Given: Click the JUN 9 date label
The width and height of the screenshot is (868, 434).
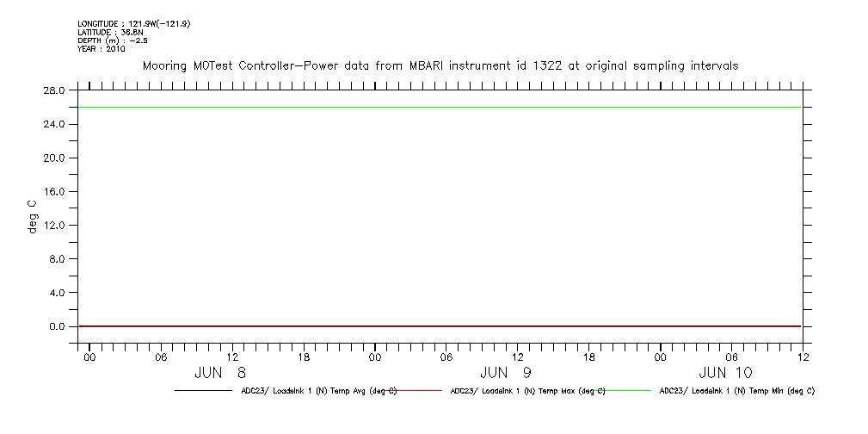Looking at the screenshot, I should pos(506,373).
